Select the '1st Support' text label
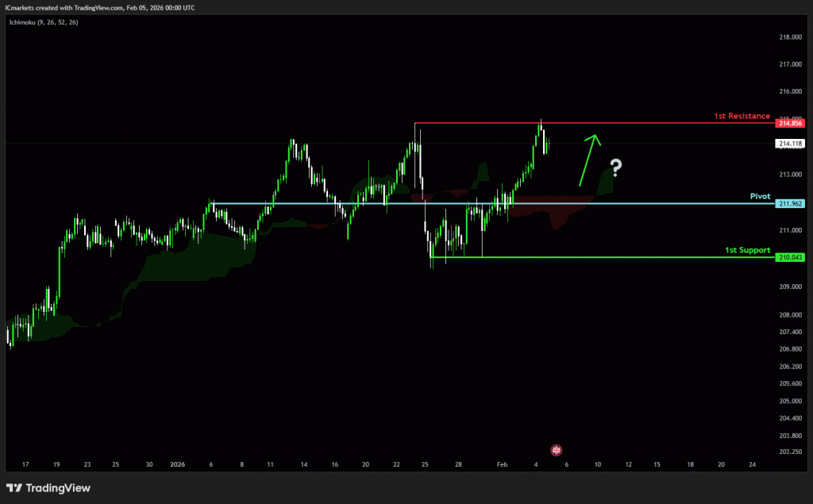813x504 pixels. tap(747, 250)
